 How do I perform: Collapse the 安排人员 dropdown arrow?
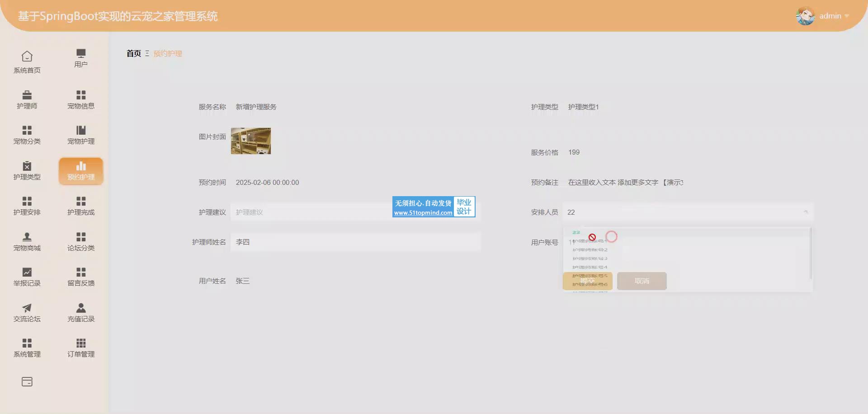(x=805, y=212)
